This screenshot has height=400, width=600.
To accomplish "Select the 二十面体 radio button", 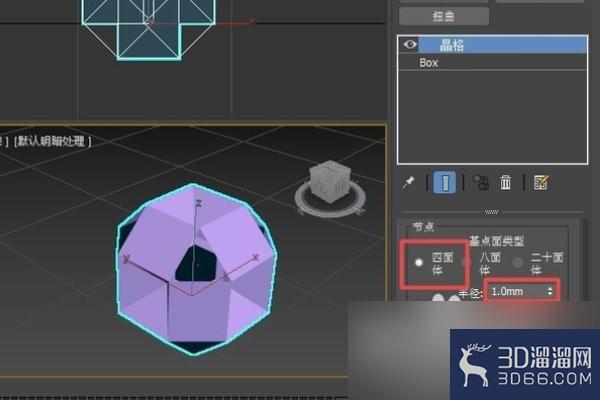I will point(518,263).
